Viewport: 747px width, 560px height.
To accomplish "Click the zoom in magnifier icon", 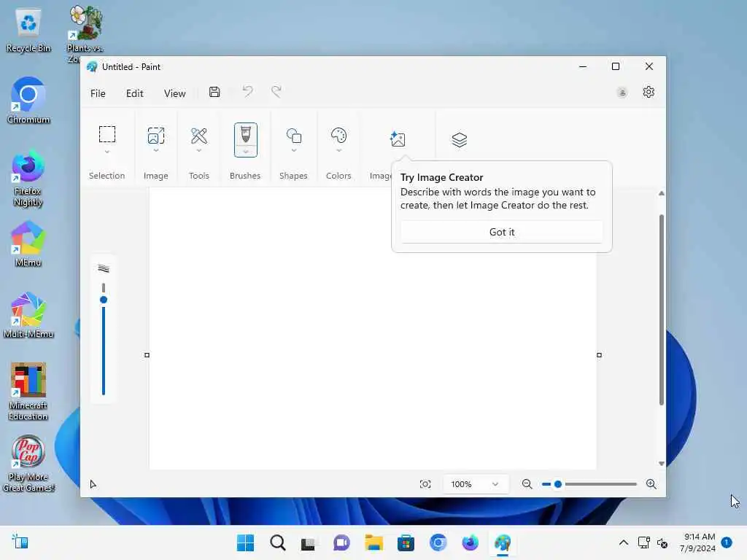I will 651,484.
